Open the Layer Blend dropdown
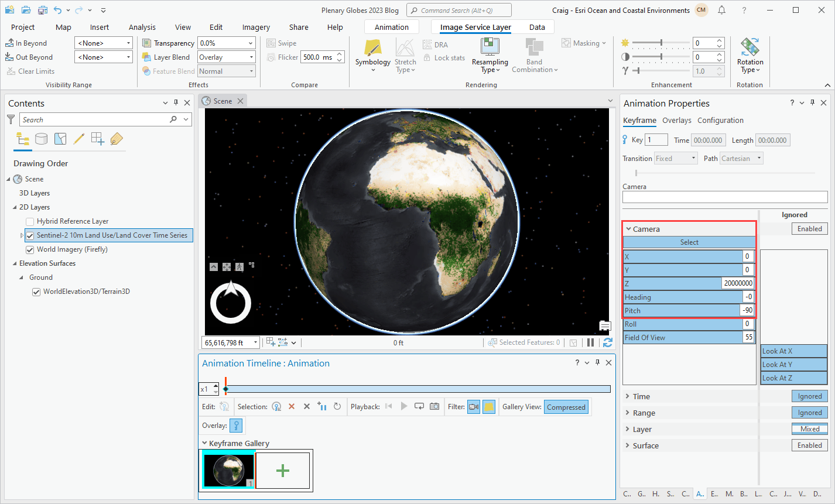835x504 pixels. click(251, 57)
